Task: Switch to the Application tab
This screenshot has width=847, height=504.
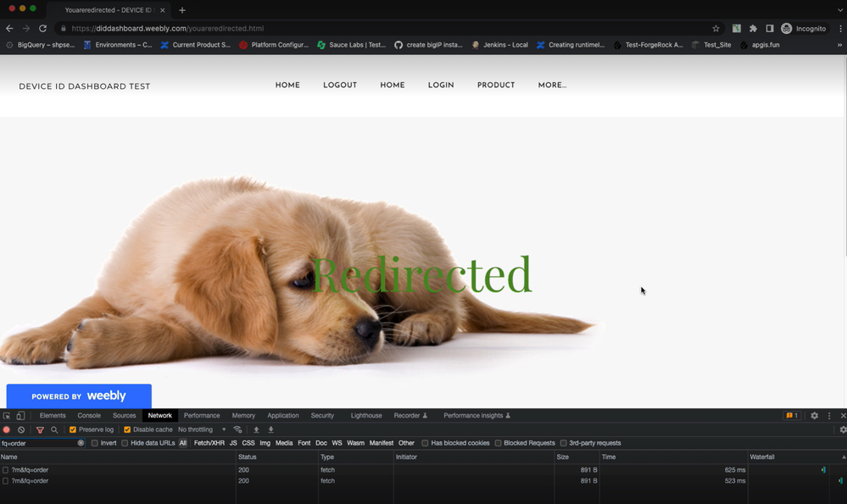Action: click(282, 416)
